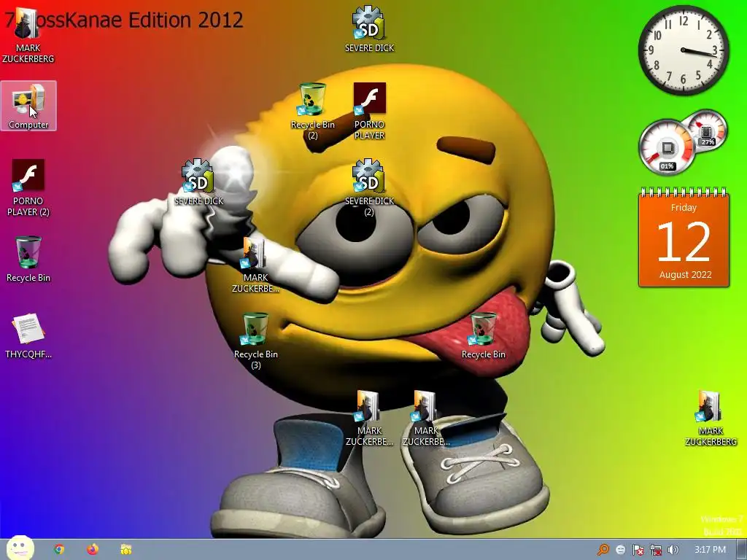
Task: Click the analog clock gadget
Action: [683, 50]
